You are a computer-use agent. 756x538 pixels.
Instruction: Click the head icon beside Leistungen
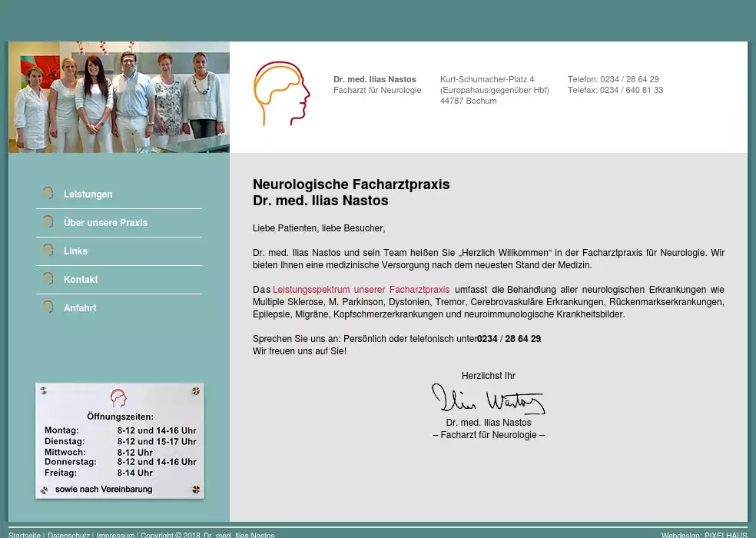48,194
